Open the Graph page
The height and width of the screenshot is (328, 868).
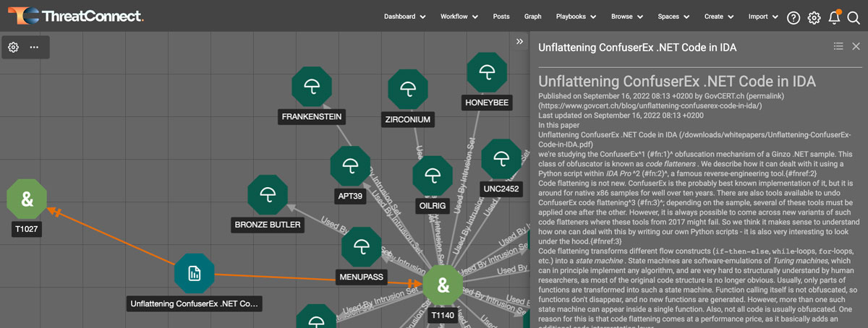tap(532, 17)
